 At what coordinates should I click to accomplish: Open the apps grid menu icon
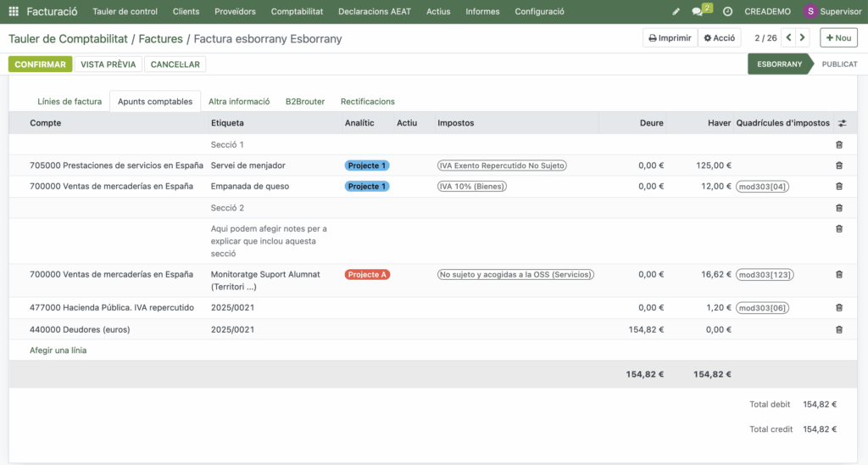pyautogui.click(x=14, y=12)
